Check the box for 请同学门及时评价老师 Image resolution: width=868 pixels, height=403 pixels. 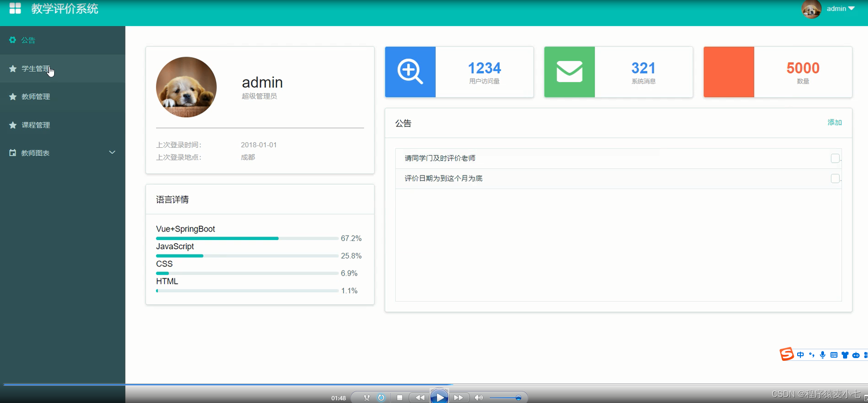coord(835,158)
